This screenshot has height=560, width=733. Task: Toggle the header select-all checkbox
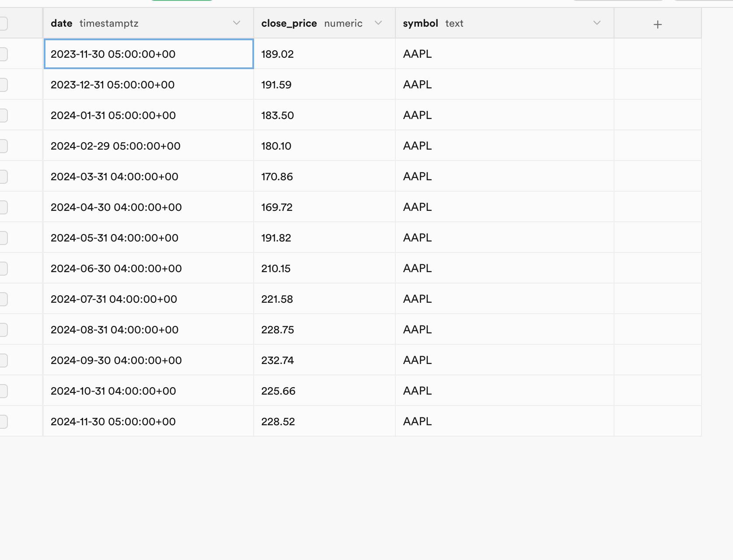pyautogui.click(x=3, y=23)
